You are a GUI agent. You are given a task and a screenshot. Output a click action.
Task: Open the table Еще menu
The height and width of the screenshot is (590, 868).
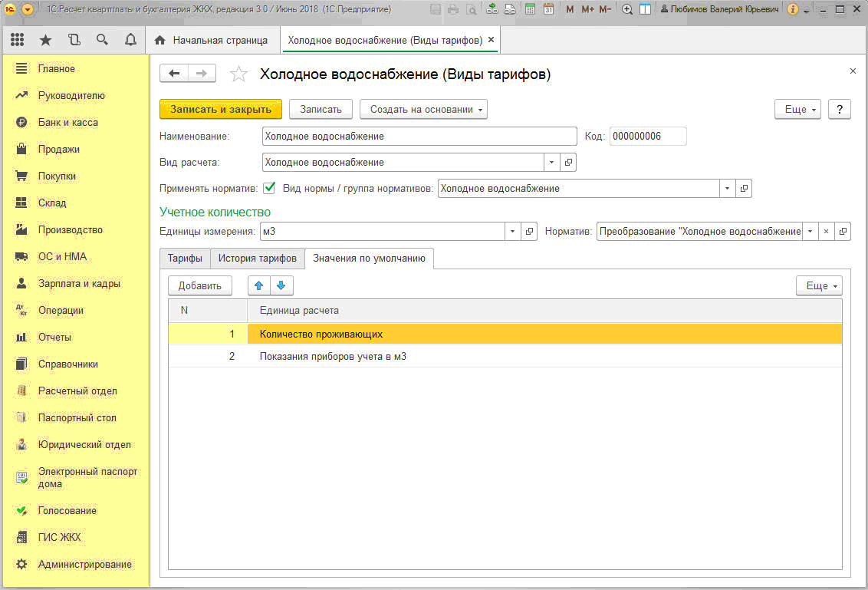[x=819, y=285]
